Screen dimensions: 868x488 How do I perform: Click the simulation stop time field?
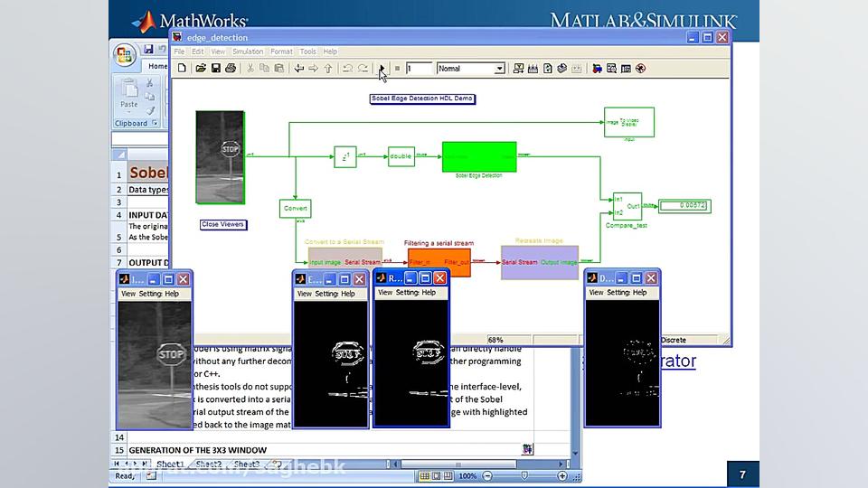click(419, 69)
